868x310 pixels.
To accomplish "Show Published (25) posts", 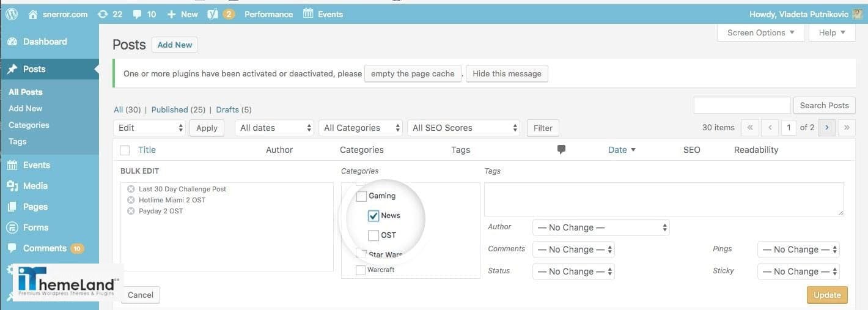I will (178, 110).
